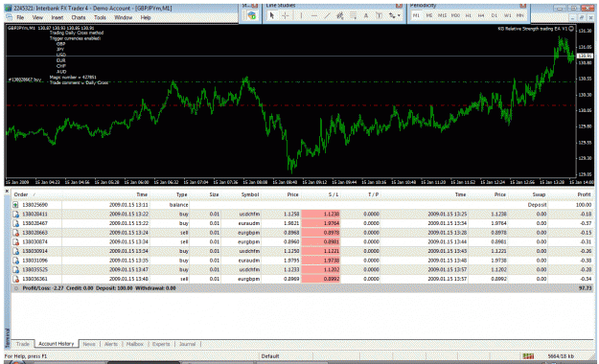
Task: Select the Cursor arrow tool
Action: (x=271, y=15)
